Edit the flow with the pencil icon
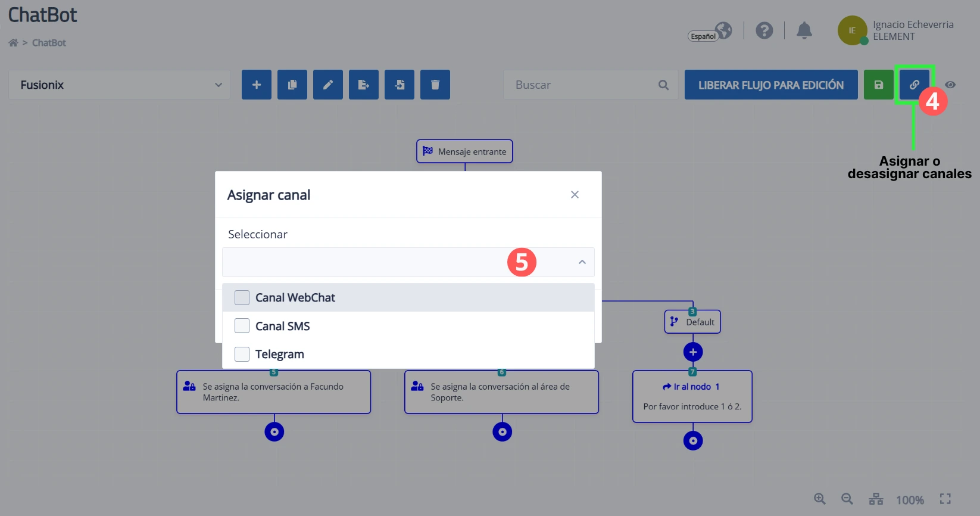 point(328,85)
